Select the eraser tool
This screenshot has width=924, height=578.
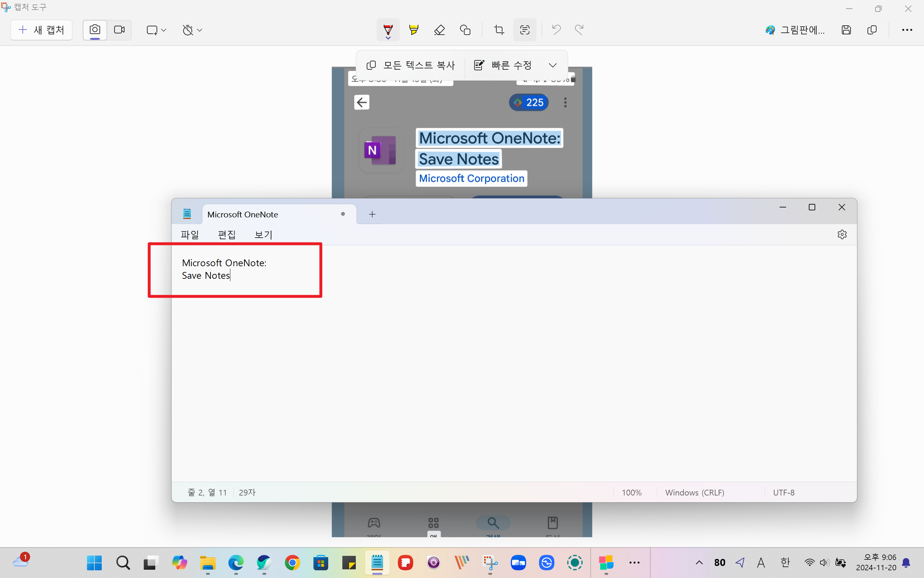pos(440,30)
